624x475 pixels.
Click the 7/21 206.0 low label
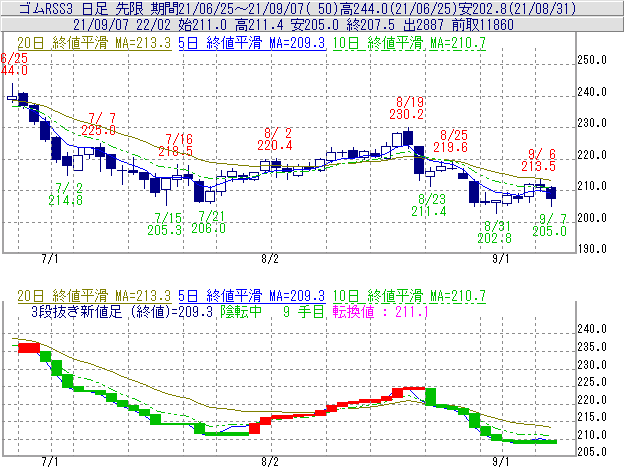coord(209,222)
